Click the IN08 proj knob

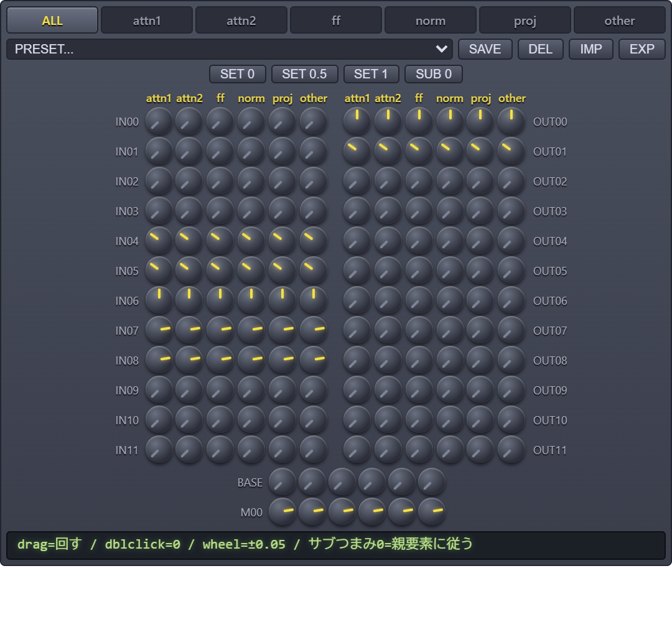[x=282, y=360]
